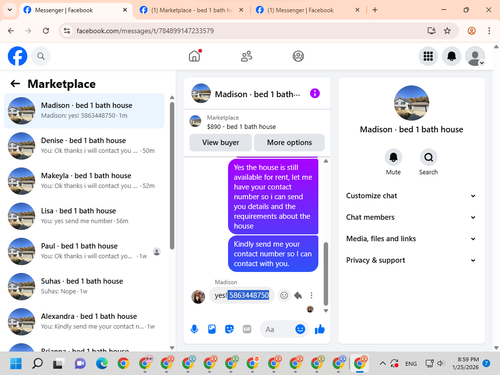Image resolution: width=500 pixels, height=375 pixels.
Task: Send a thumbs up like
Action: tap(319, 329)
